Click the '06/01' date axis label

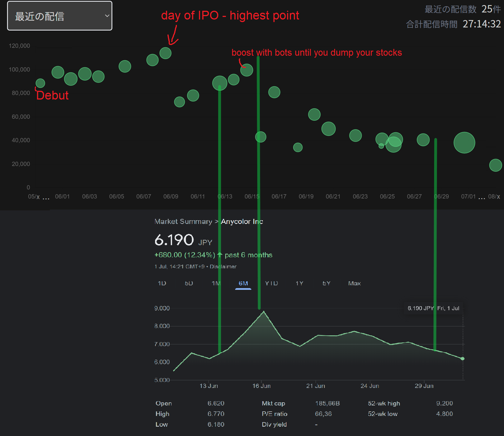click(62, 197)
